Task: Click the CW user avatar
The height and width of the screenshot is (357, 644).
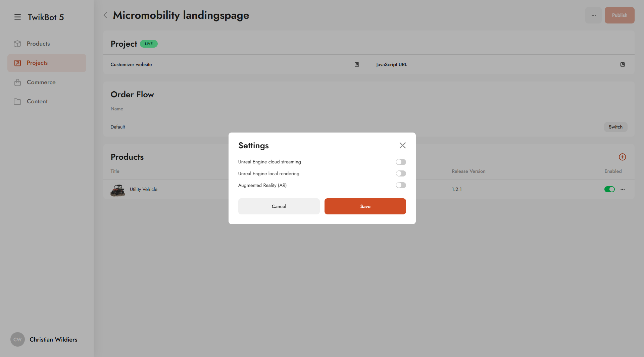Action: [x=17, y=340]
